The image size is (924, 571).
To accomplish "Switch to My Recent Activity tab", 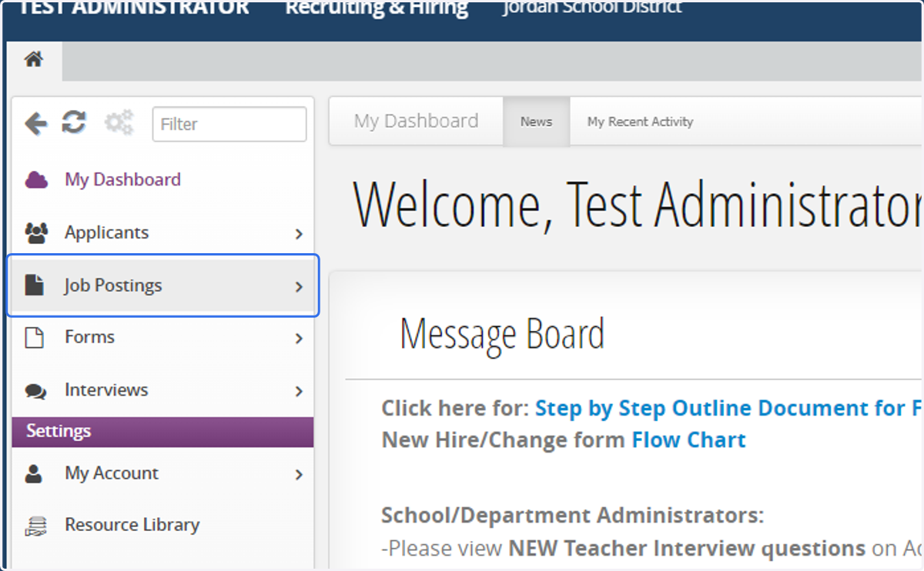I will (640, 122).
